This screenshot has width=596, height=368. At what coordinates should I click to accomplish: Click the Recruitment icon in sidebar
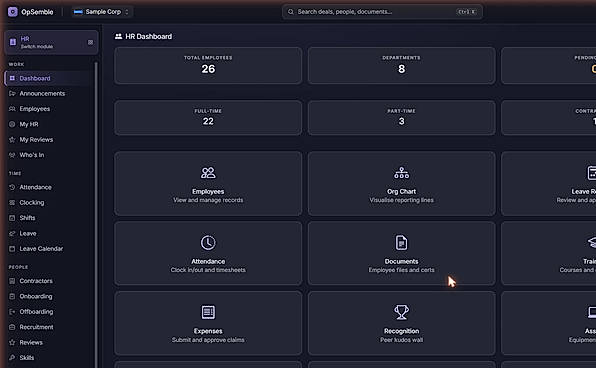coord(12,327)
